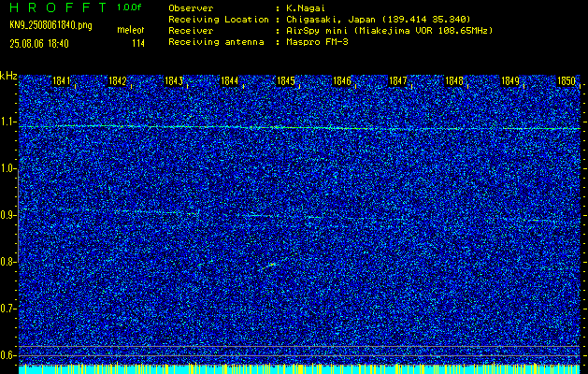Click the Receiving antenna label

216,42
